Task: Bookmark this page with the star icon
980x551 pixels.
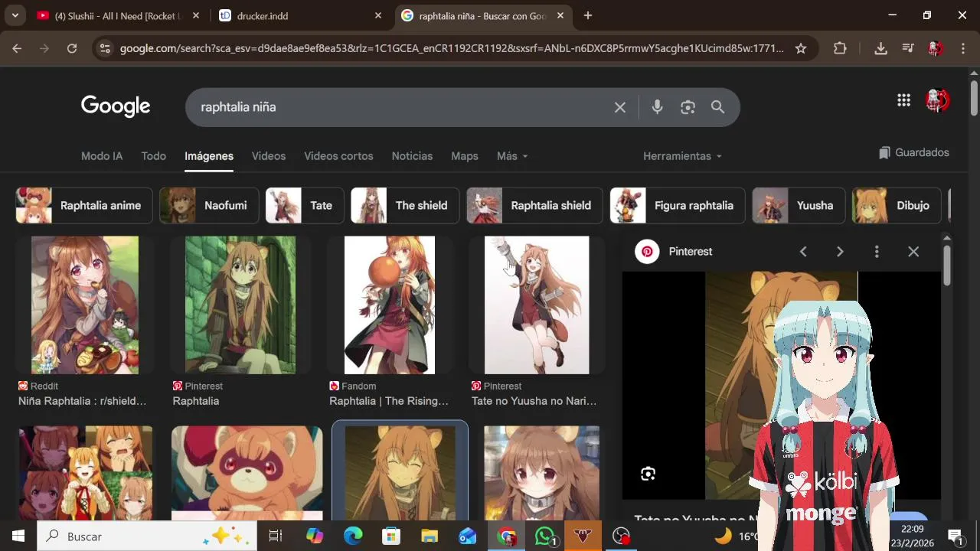Action: [801, 48]
